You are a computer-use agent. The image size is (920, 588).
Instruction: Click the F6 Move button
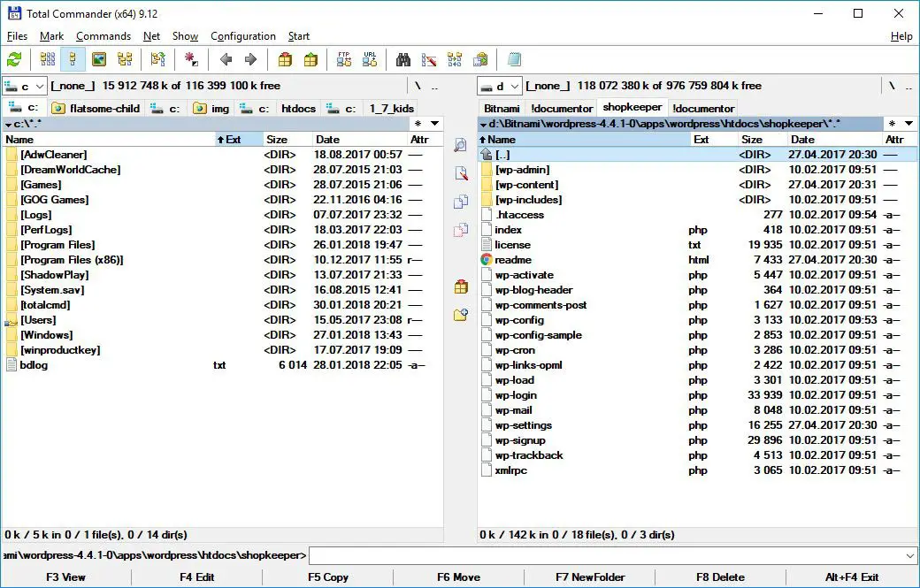(x=459, y=577)
